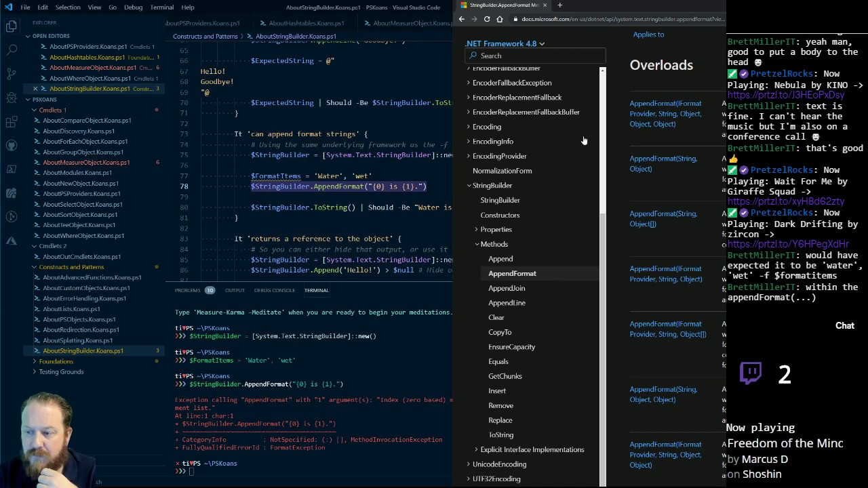Open AboutSplatting.Koans.ps1 in the explorer
The height and width of the screenshot is (488, 868).
tap(78, 340)
